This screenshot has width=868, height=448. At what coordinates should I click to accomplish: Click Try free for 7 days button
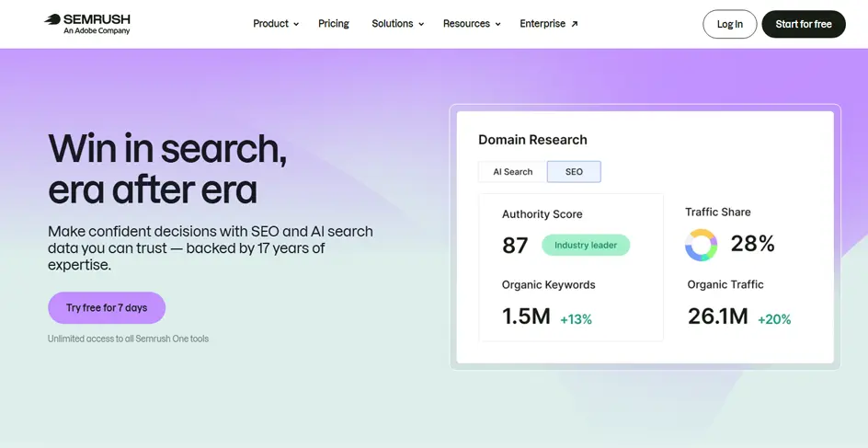click(107, 308)
